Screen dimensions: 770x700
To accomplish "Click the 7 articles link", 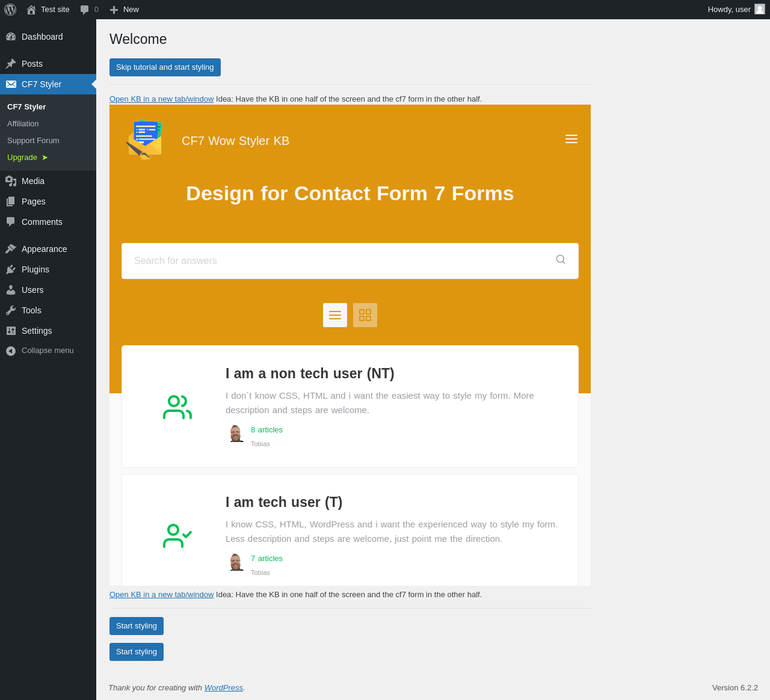I will [x=266, y=559].
